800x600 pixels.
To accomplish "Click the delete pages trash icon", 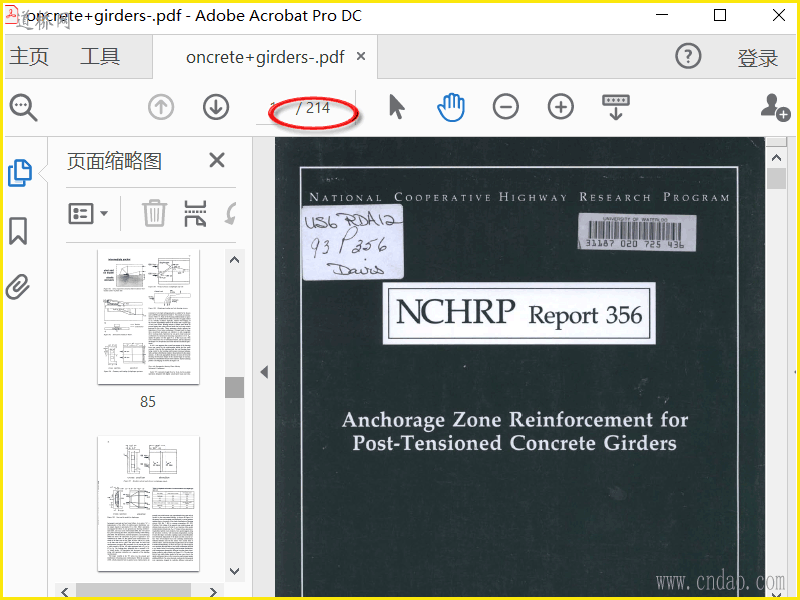I will 154,213.
